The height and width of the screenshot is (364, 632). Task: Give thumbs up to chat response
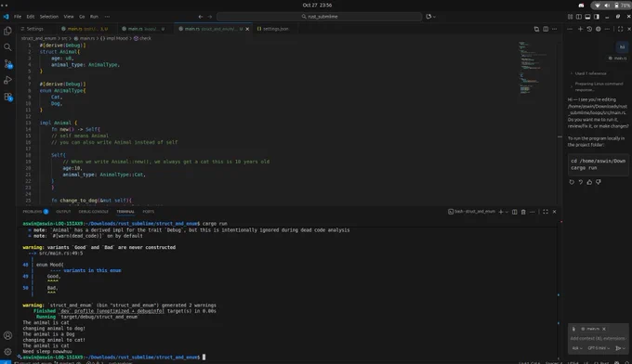589,182
